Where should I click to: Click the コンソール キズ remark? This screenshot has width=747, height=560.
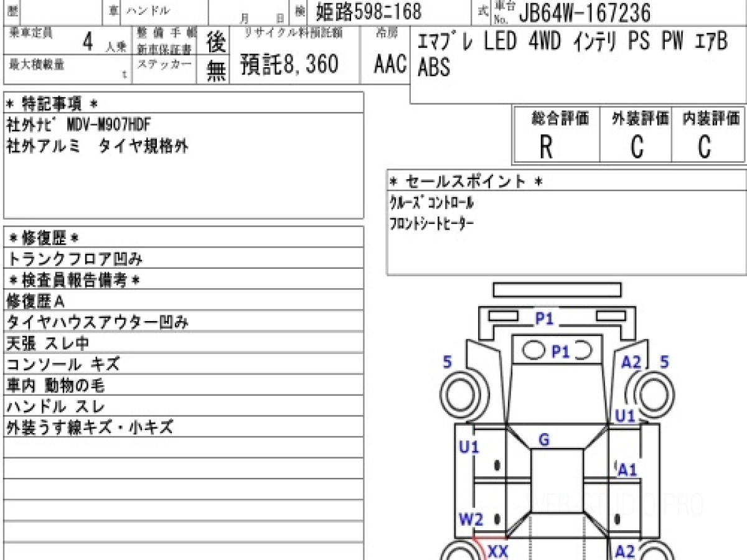point(63,365)
